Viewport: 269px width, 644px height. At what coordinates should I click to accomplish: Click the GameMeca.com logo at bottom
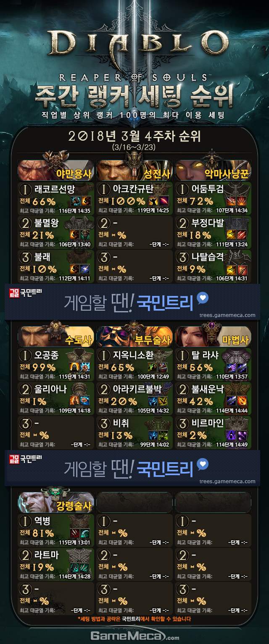(135, 636)
